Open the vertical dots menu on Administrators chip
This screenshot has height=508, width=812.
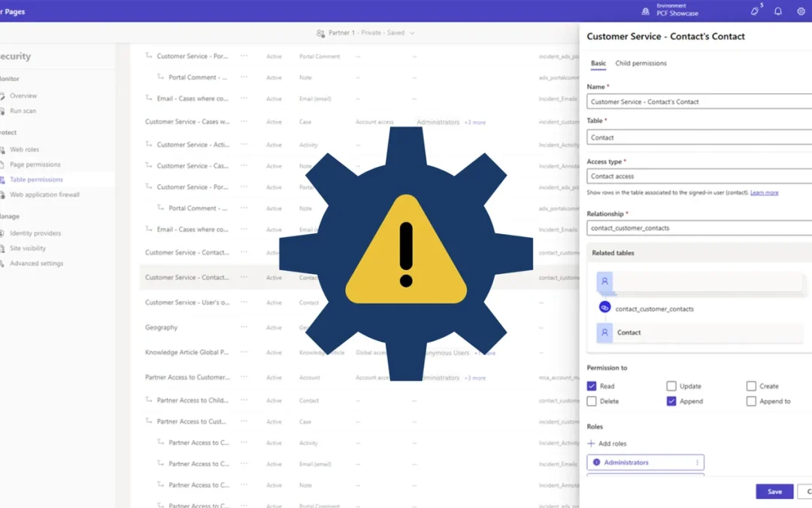coord(697,462)
